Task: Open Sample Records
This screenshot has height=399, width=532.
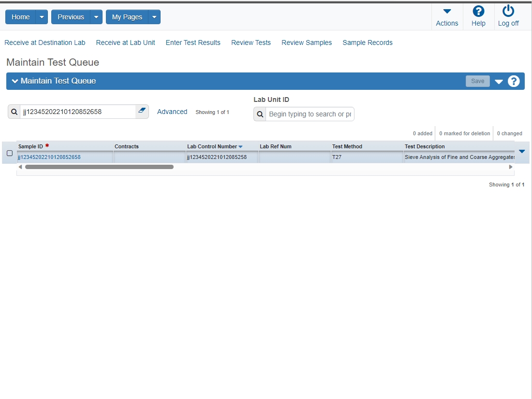Action: click(368, 43)
